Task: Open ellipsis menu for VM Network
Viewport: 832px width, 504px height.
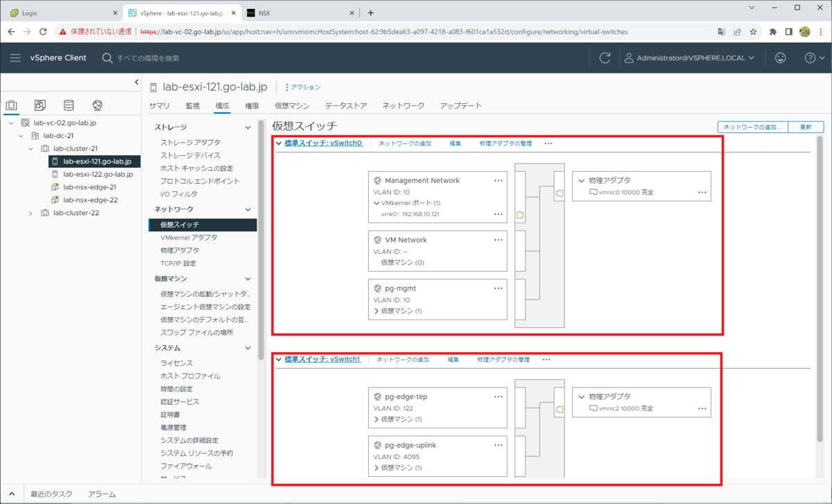Action: 498,240
